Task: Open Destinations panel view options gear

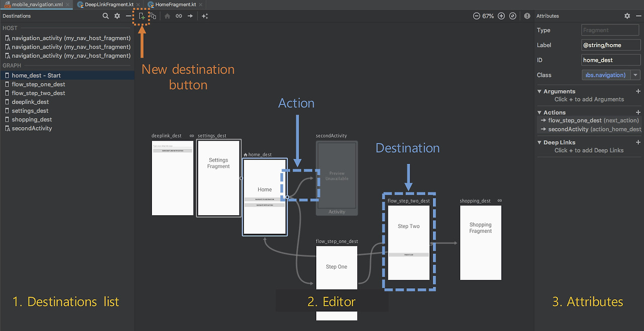Action: point(117,16)
